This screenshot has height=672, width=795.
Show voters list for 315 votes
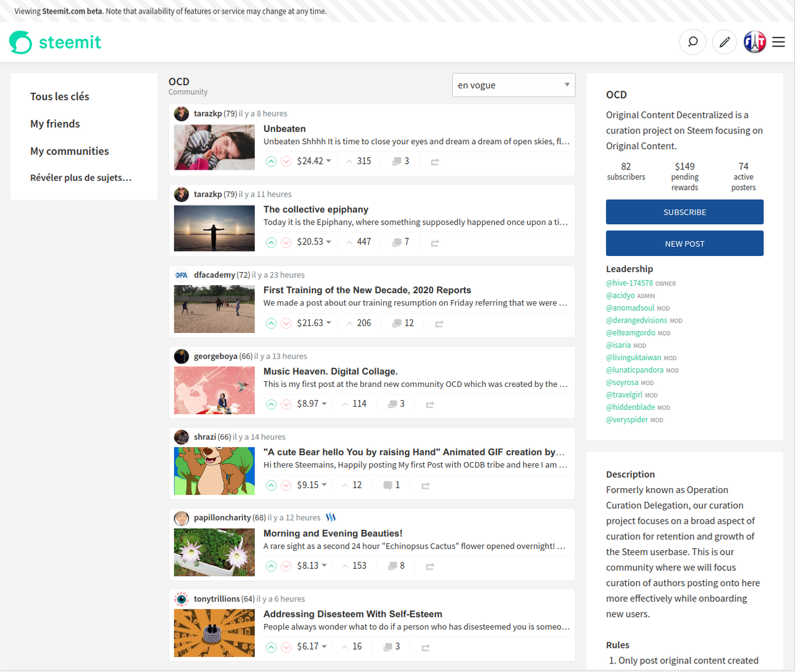click(359, 161)
